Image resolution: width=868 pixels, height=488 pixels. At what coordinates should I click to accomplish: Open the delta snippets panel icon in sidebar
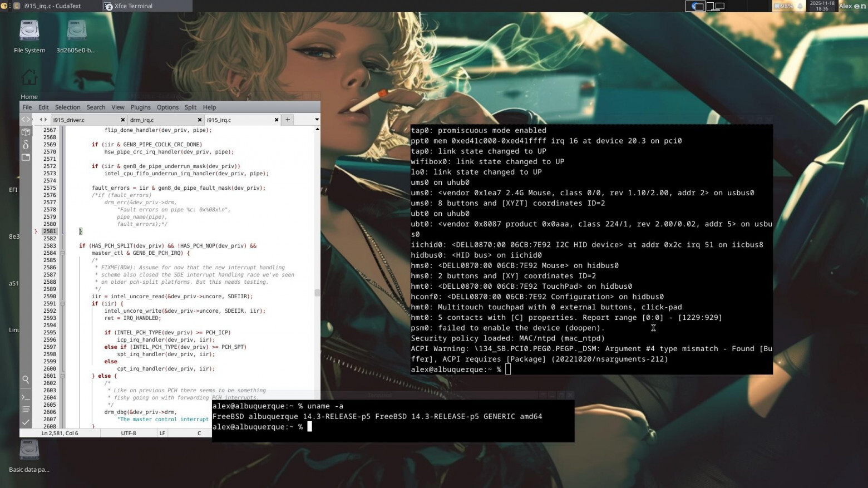tap(26, 145)
